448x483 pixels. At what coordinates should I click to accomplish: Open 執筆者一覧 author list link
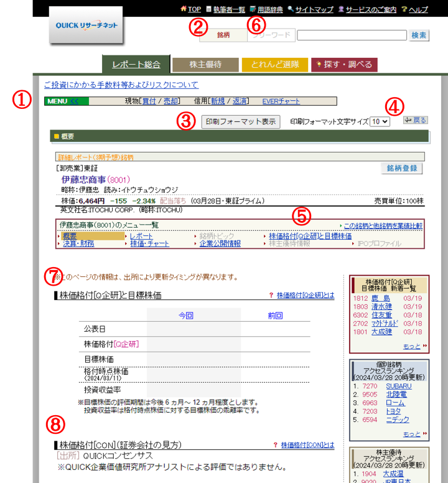pos(229,9)
